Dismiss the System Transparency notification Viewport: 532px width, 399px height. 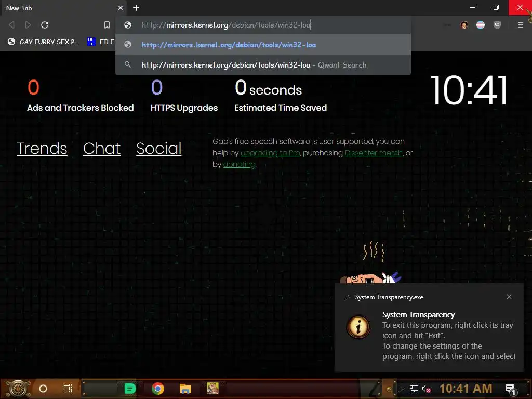pos(509,297)
